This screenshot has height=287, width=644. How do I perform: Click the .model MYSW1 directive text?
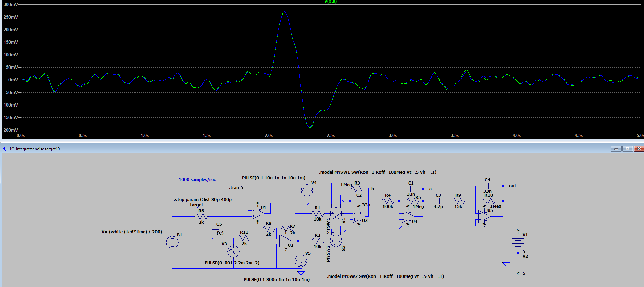tap(377, 172)
